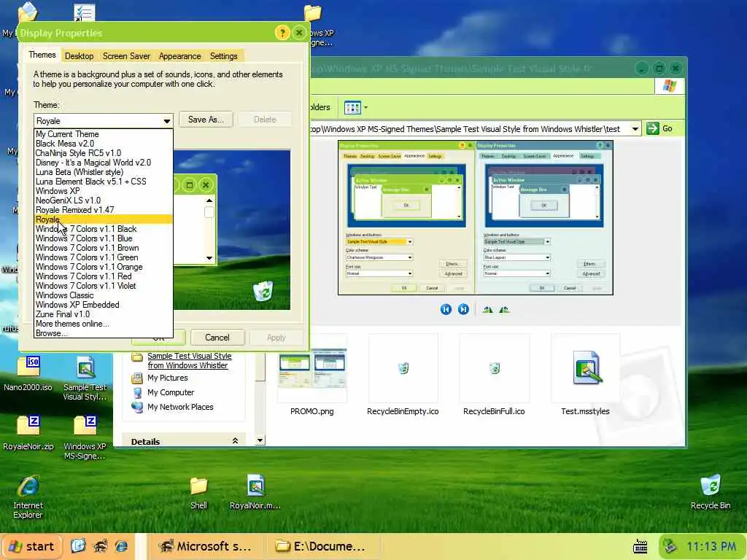Screen dimensions: 747x560
Task: Select the Shell folder on desktop
Action: [x=198, y=492]
